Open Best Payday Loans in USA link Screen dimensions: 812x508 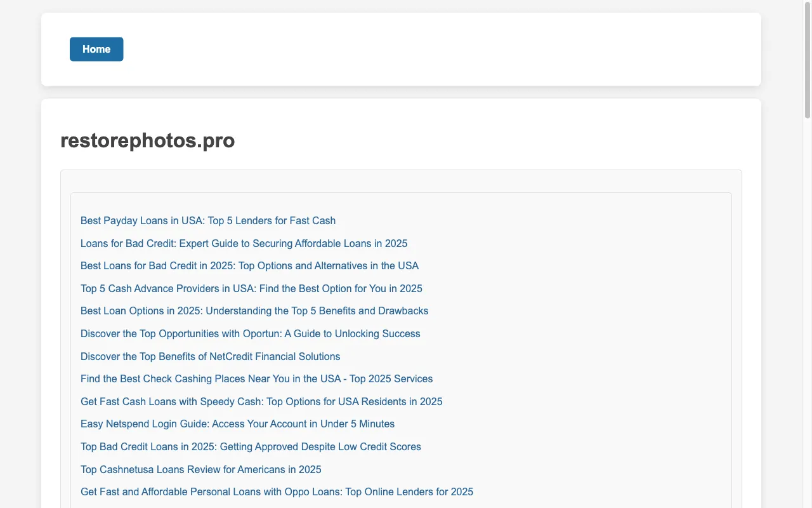click(x=208, y=221)
